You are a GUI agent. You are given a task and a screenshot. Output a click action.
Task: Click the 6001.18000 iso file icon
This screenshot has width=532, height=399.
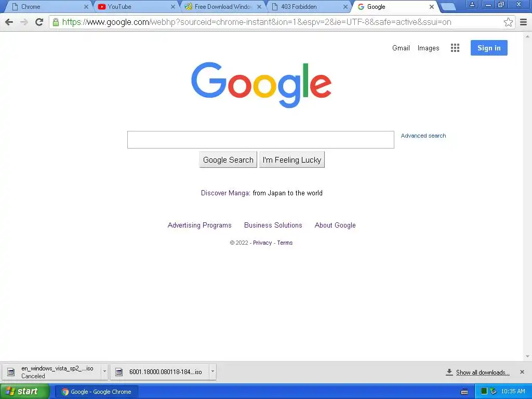point(119,372)
